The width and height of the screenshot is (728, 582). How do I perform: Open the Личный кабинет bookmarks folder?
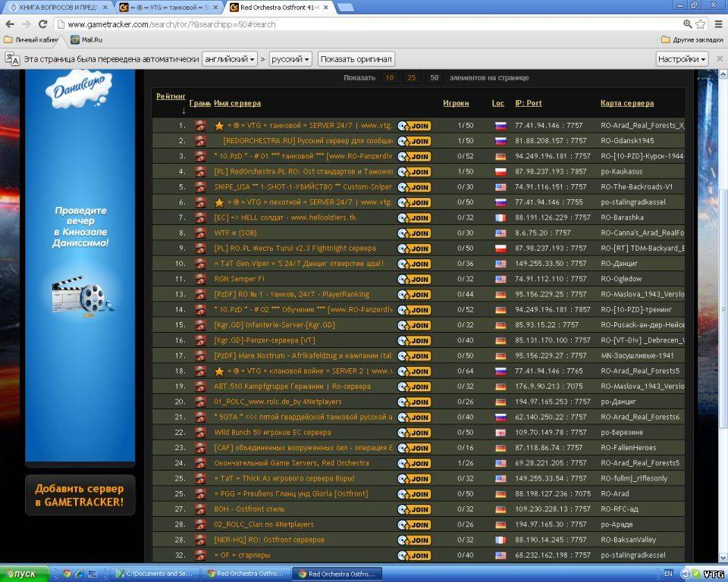point(31,40)
